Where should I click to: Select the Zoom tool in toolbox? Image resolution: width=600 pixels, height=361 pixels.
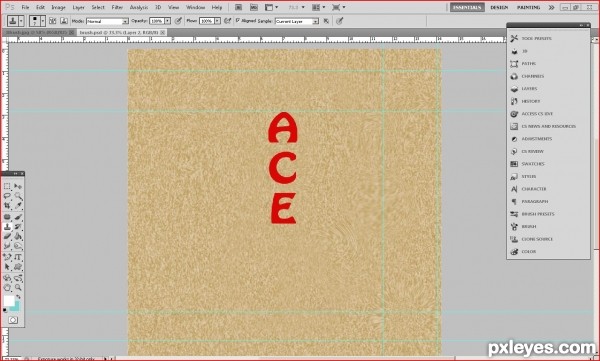[18, 287]
